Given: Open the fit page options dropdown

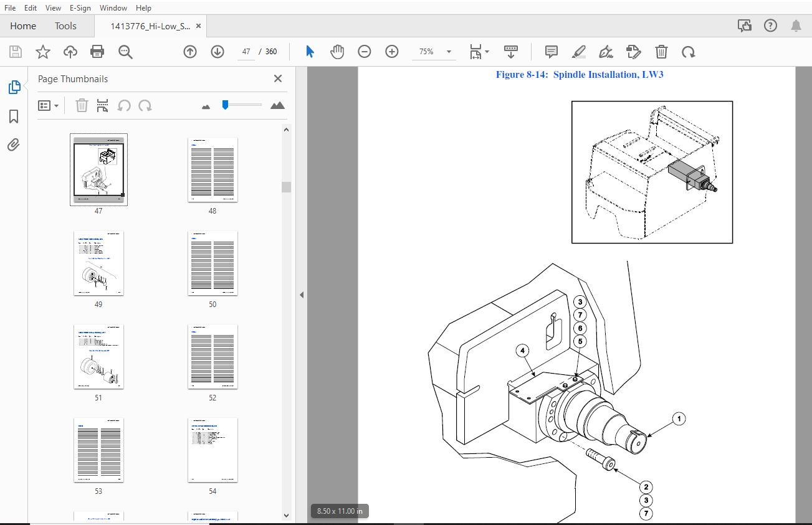Looking at the screenshot, I should [479, 52].
